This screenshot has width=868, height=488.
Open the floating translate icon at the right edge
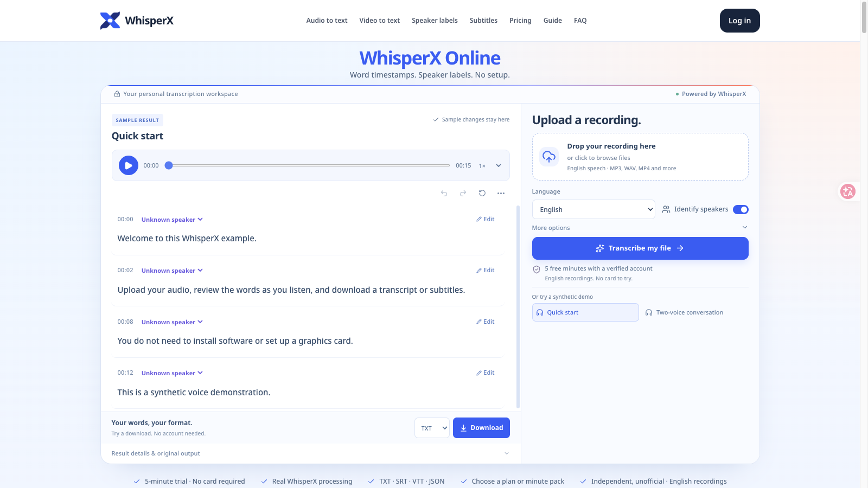click(848, 191)
